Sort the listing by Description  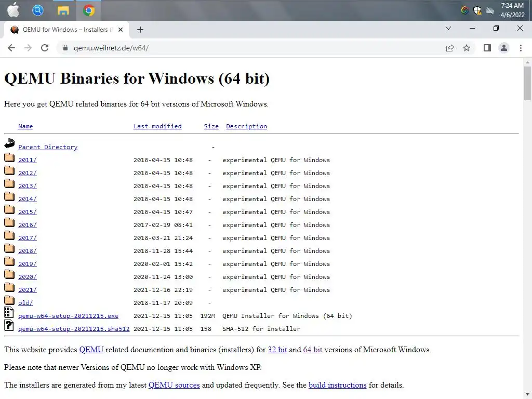(246, 126)
